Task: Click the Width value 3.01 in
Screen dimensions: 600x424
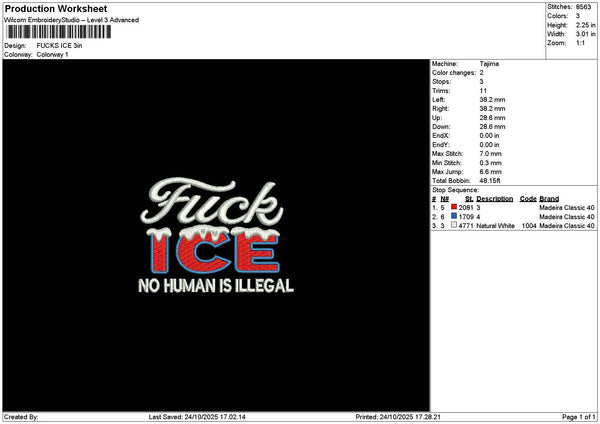Action: (585, 34)
